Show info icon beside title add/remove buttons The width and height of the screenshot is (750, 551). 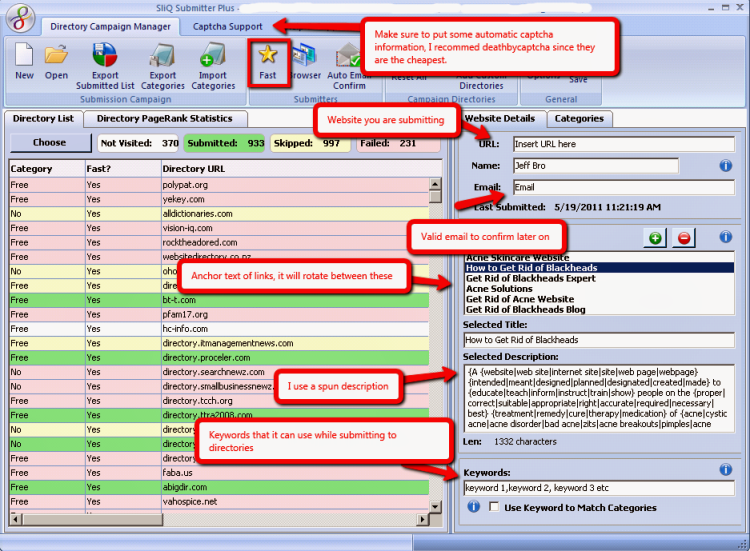coord(726,237)
